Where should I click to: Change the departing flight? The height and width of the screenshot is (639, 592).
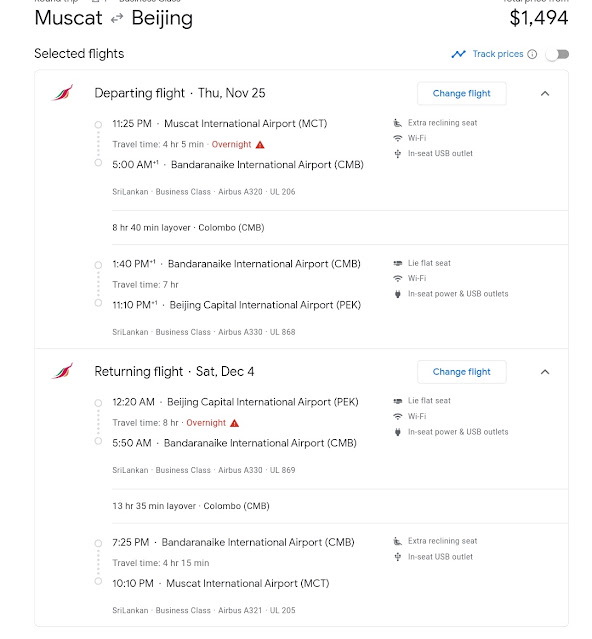pyautogui.click(x=462, y=93)
